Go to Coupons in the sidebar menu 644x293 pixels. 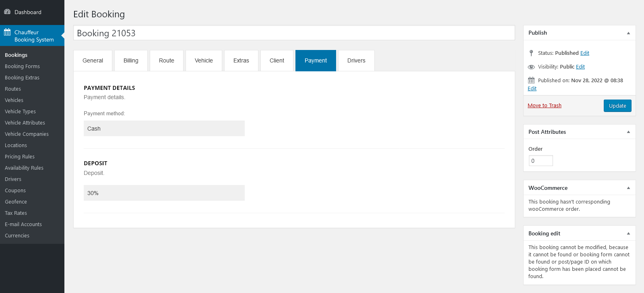(15, 191)
